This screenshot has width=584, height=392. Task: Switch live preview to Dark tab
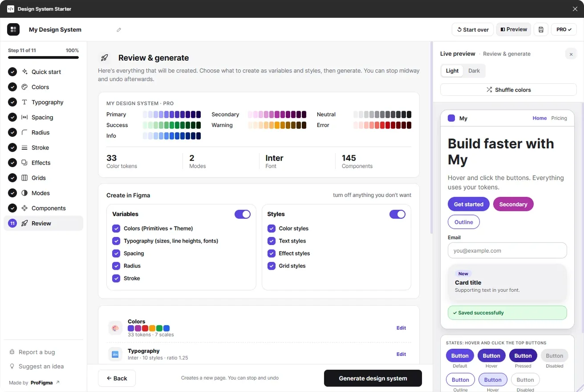tap(474, 71)
